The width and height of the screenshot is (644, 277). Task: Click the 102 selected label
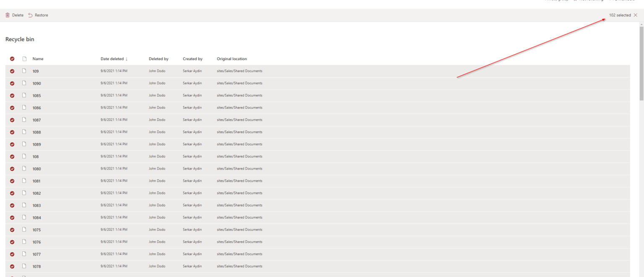point(620,15)
